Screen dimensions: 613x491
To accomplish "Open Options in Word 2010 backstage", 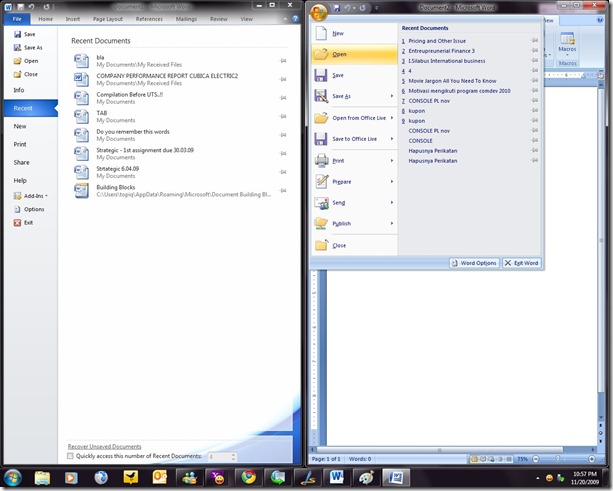I will (29, 209).
